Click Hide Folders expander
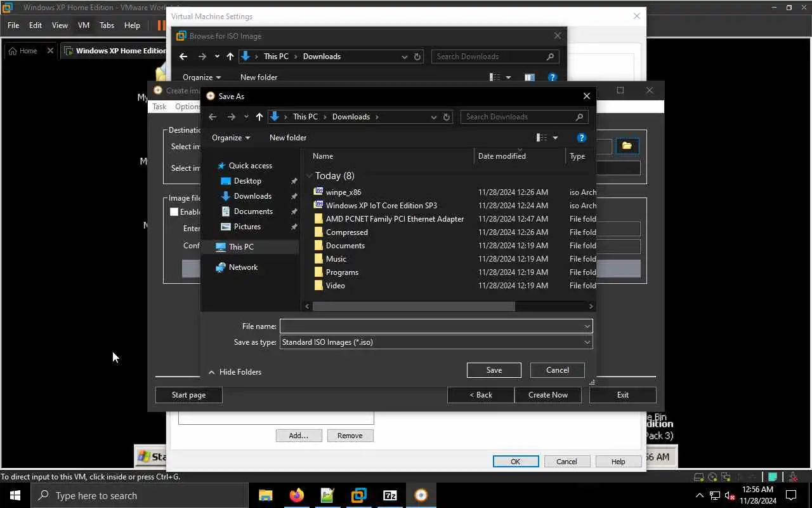The height and width of the screenshot is (508, 812). click(x=235, y=372)
